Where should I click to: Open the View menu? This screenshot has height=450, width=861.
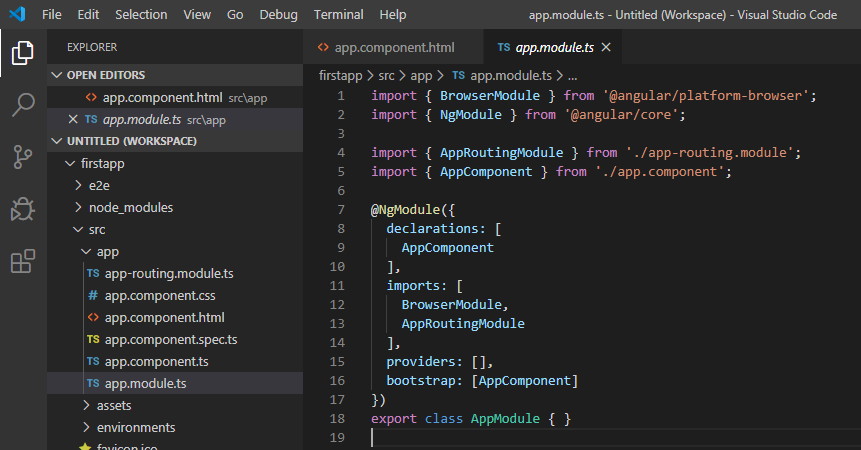coord(197,15)
